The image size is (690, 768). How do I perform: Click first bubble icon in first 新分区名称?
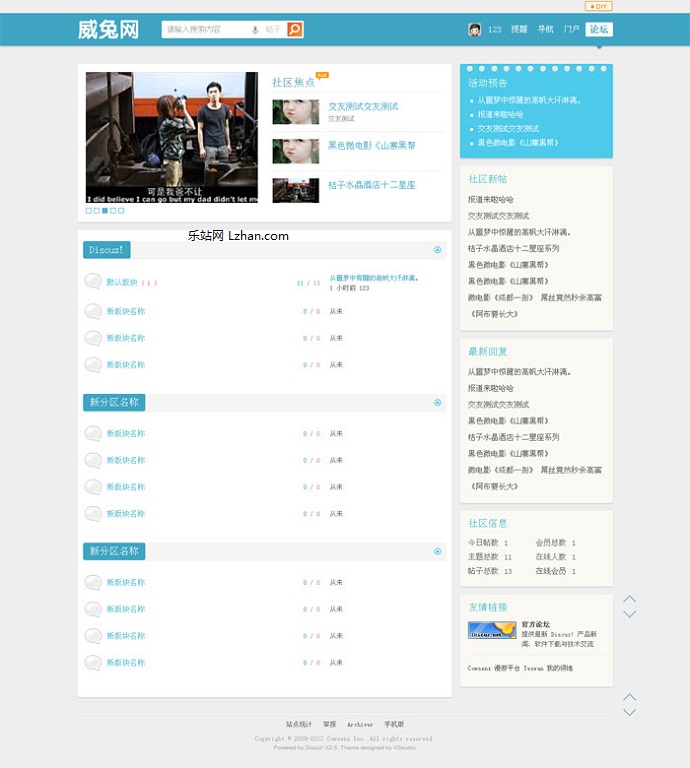(x=93, y=433)
